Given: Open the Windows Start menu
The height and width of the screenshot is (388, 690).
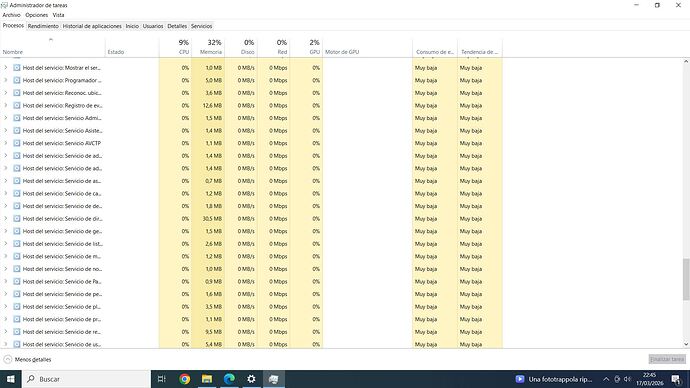Looking at the screenshot, I should click(x=11, y=379).
